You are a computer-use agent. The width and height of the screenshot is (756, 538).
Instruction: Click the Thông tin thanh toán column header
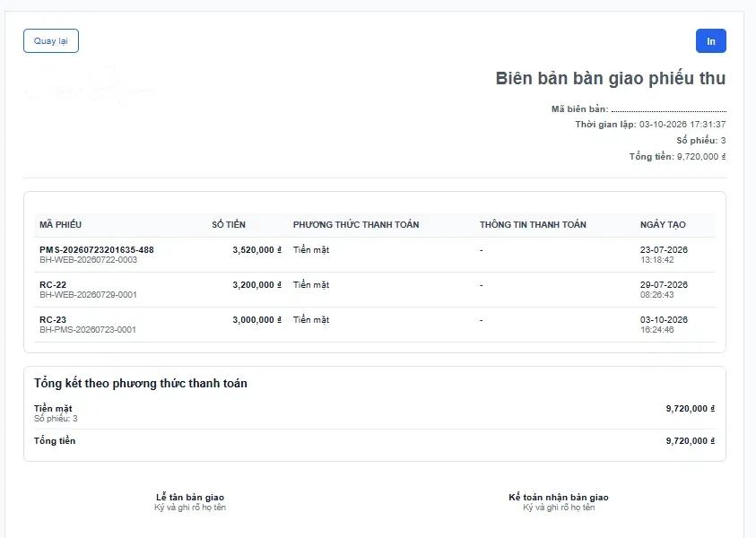(x=533, y=225)
